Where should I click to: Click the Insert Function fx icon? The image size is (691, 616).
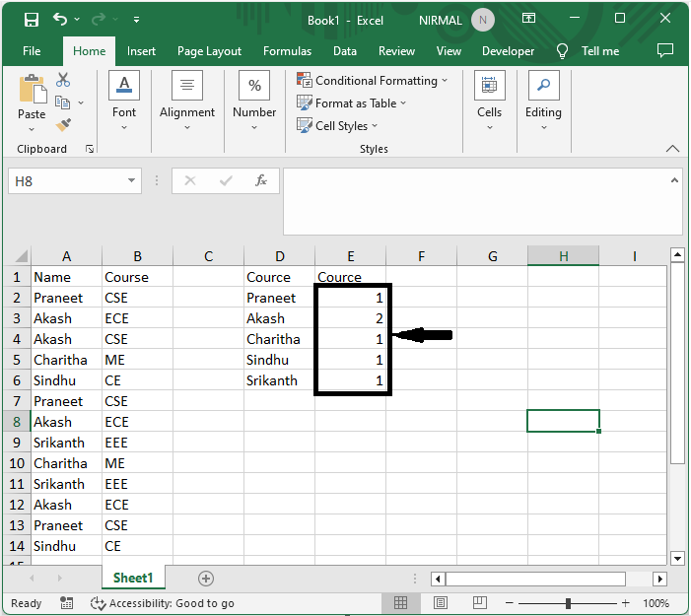pyautogui.click(x=261, y=180)
